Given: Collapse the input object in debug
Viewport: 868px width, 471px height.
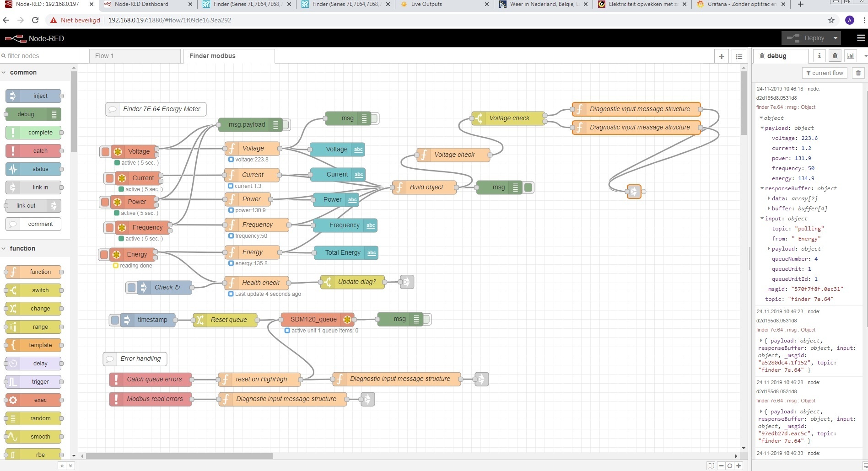Looking at the screenshot, I should (762, 219).
